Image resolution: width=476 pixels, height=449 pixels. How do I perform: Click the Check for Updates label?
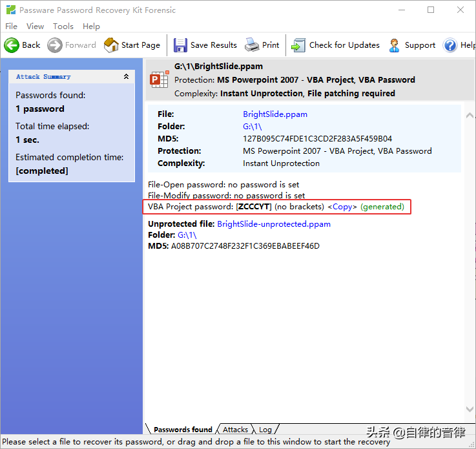point(344,45)
